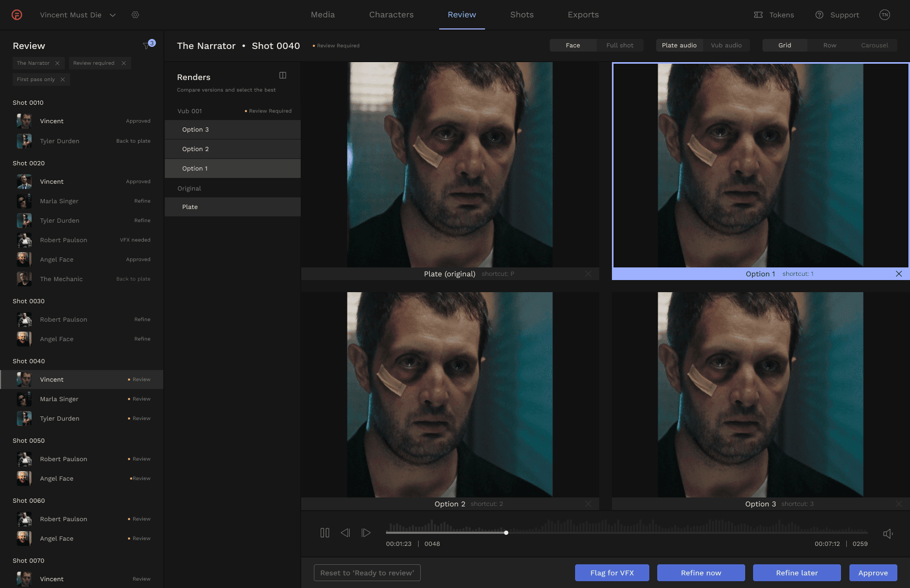This screenshot has height=588, width=910.
Task: Click the audio waveform timeline track
Action: (627, 526)
